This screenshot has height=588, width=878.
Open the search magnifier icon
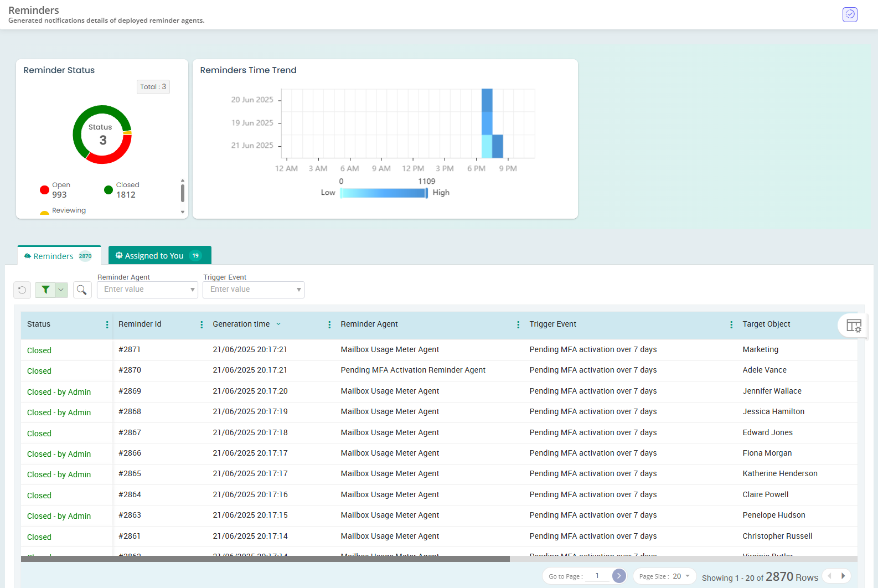click(82, 290)
